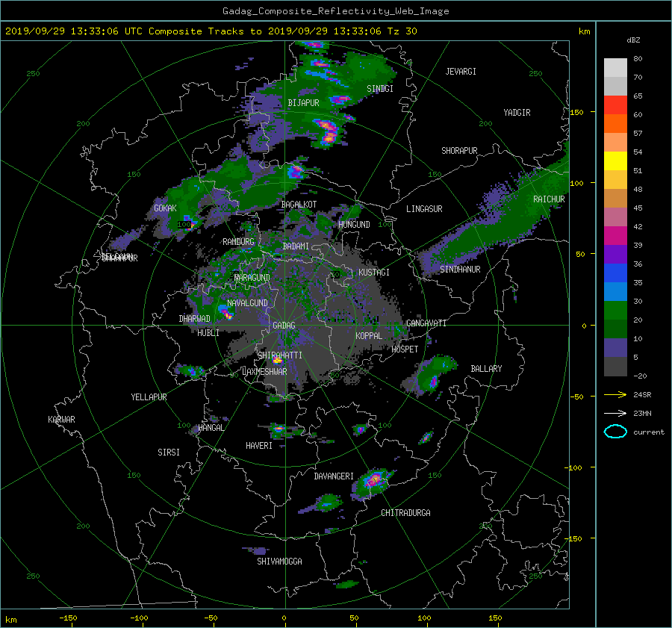Click the RAMDURG city label
The height and width of the screenshot is (628, 672).
(x=238, y=242)
